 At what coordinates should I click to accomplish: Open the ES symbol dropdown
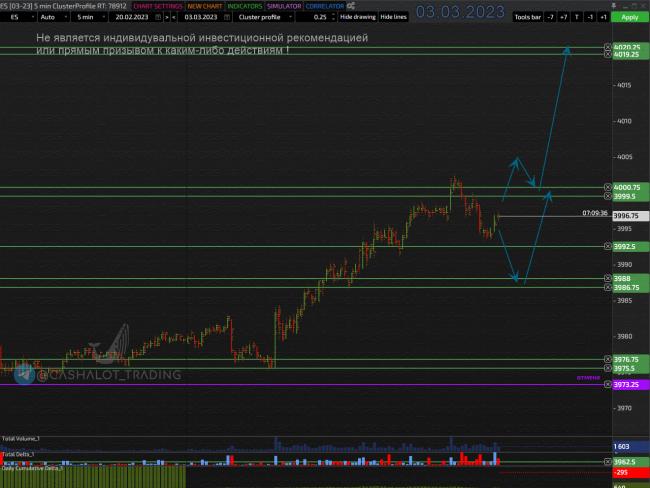point(18,17)
